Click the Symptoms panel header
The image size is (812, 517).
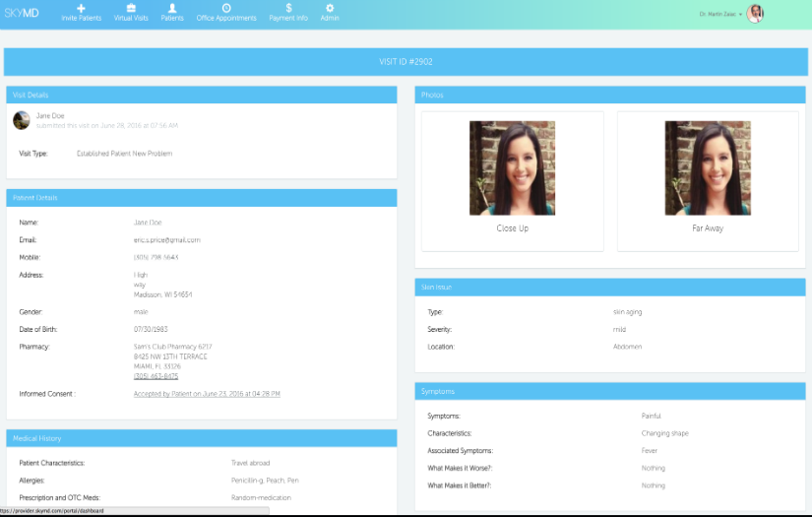tap(610, 391)
